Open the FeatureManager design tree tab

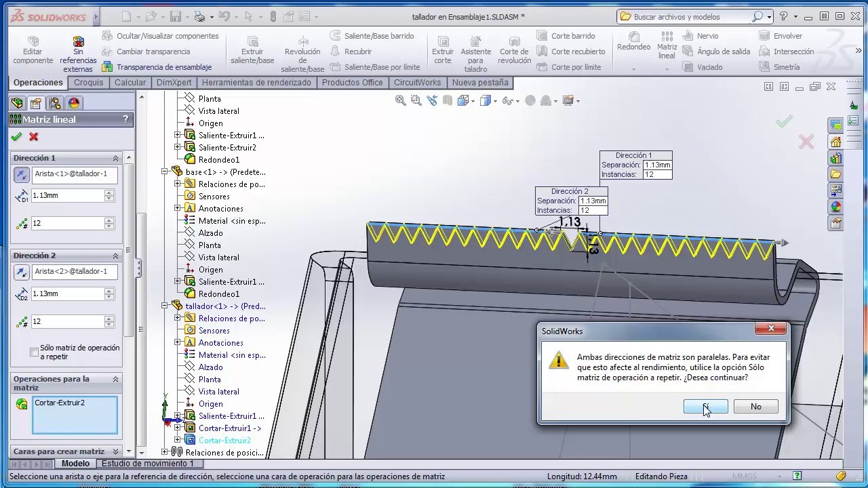pos(17,103)
